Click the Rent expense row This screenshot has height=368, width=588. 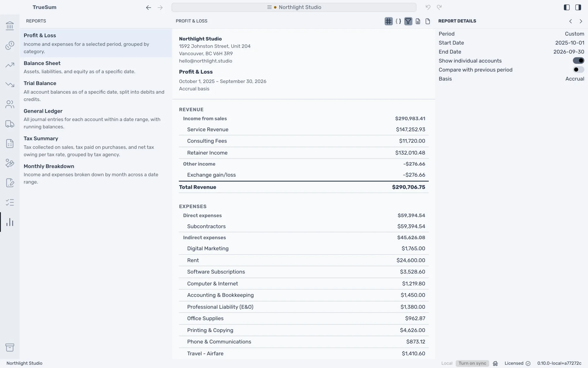pyautogui.click(x=304, y=260)
